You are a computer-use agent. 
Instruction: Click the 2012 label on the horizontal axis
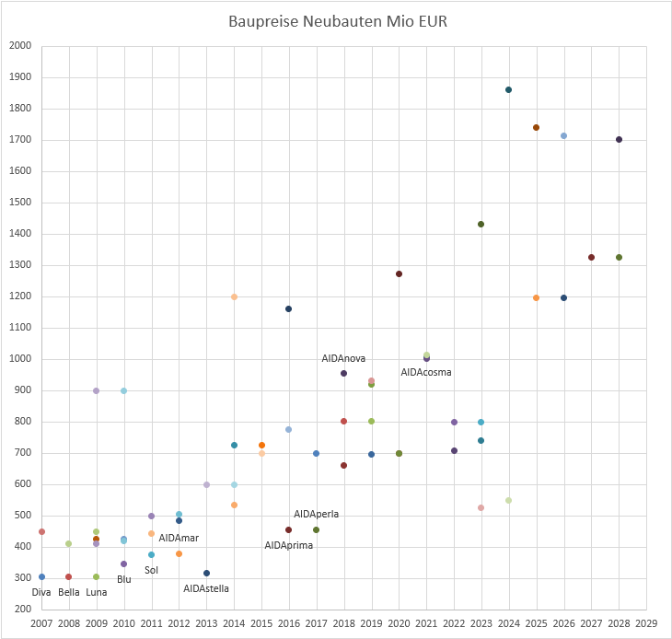179,623
